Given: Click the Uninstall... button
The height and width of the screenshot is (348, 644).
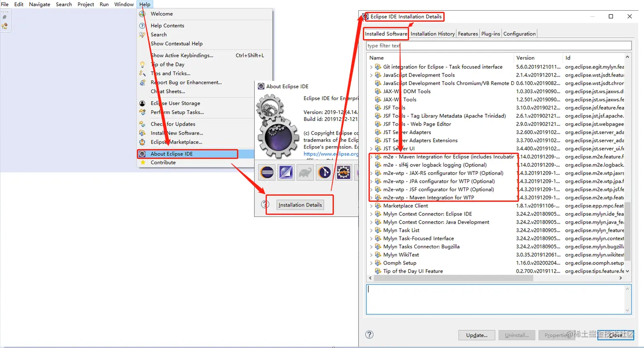Looking at the screenshot, I should [517, 335].
